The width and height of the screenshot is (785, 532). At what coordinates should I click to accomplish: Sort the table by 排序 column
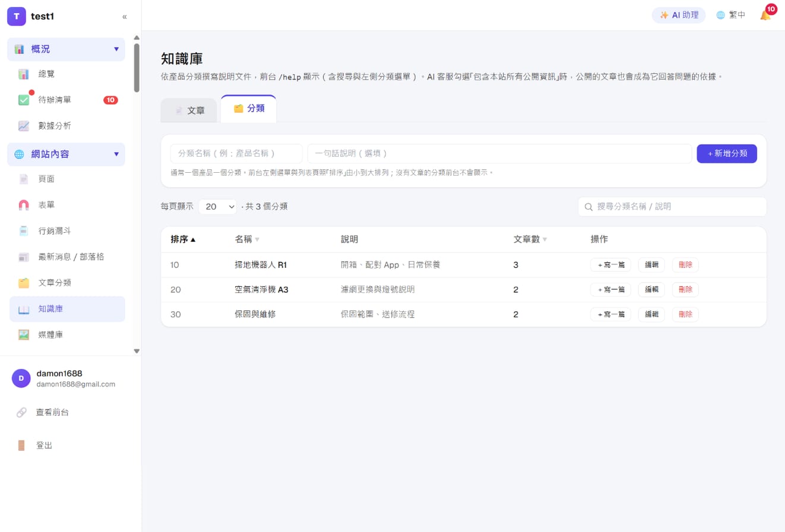[183, 239]
